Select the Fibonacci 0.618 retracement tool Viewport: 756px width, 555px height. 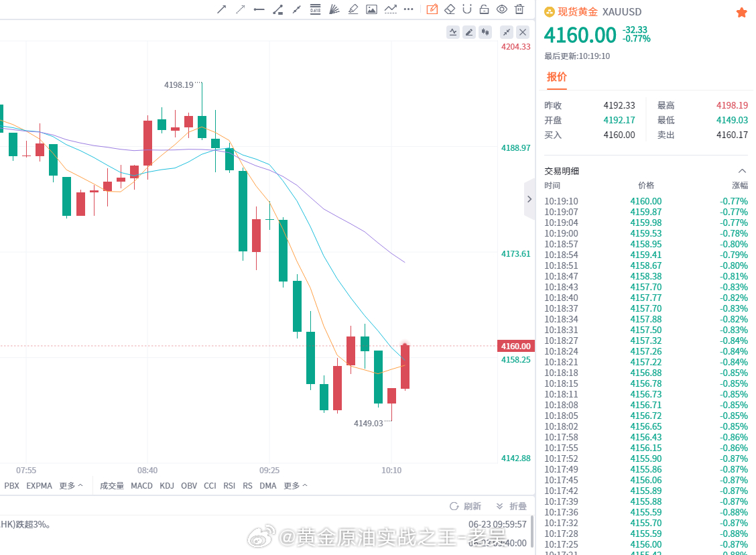click(x=315, y=9)
